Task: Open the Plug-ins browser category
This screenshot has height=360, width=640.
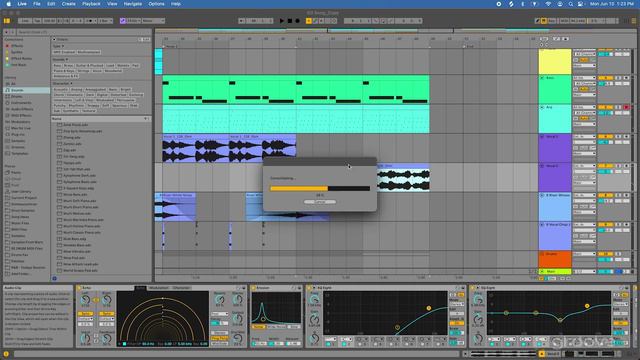Action: (x=18, y=135)
